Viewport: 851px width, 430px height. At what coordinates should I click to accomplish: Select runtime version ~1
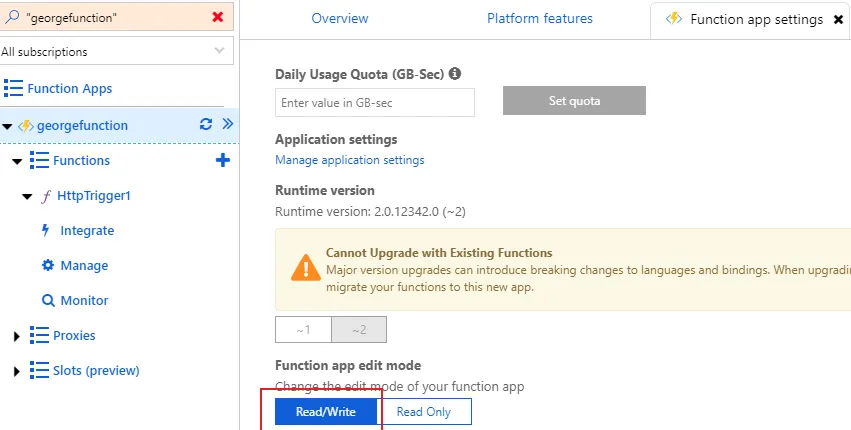coord(303,330)
